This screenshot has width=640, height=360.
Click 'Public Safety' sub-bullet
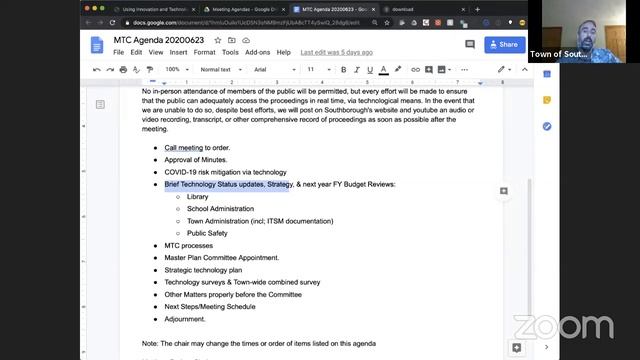click(207, 233)
